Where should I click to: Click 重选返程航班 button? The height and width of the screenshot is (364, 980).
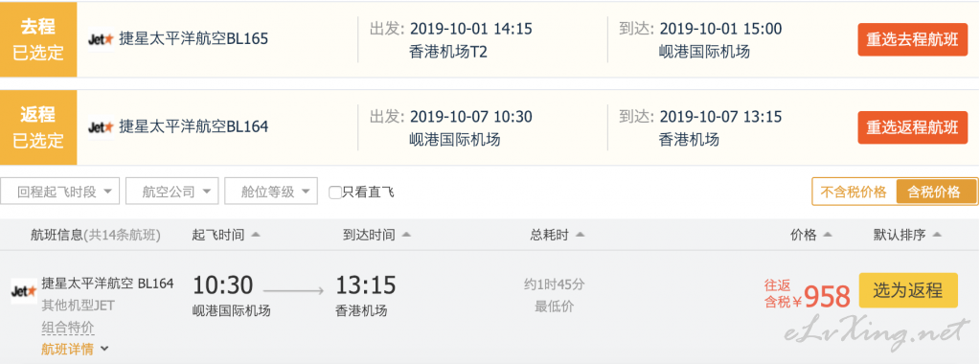912,127
